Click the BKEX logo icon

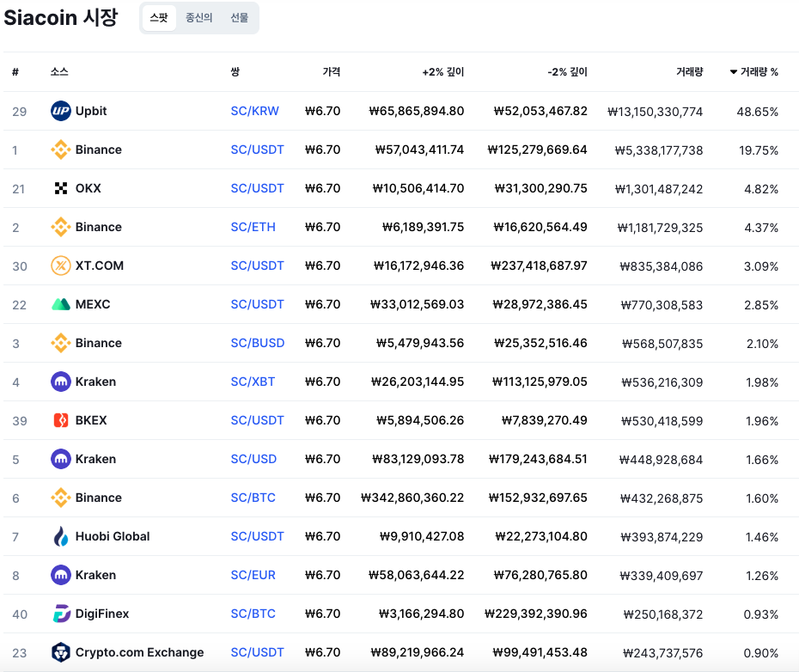click(x=61, y=420)
